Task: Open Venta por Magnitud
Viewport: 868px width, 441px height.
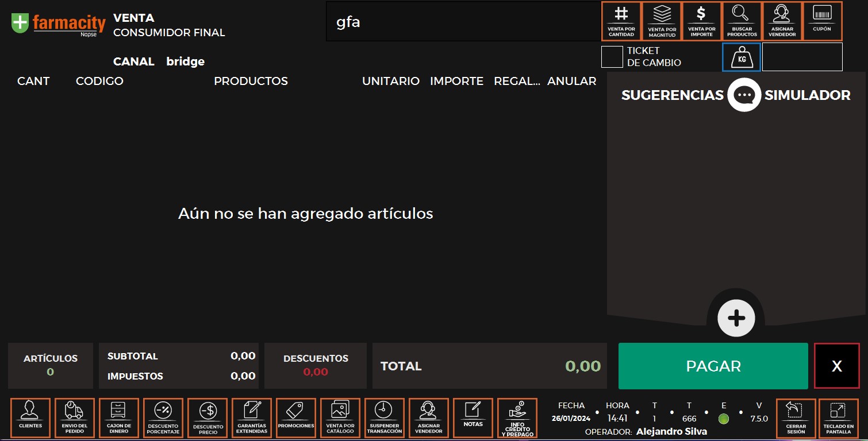Action: 661,21
